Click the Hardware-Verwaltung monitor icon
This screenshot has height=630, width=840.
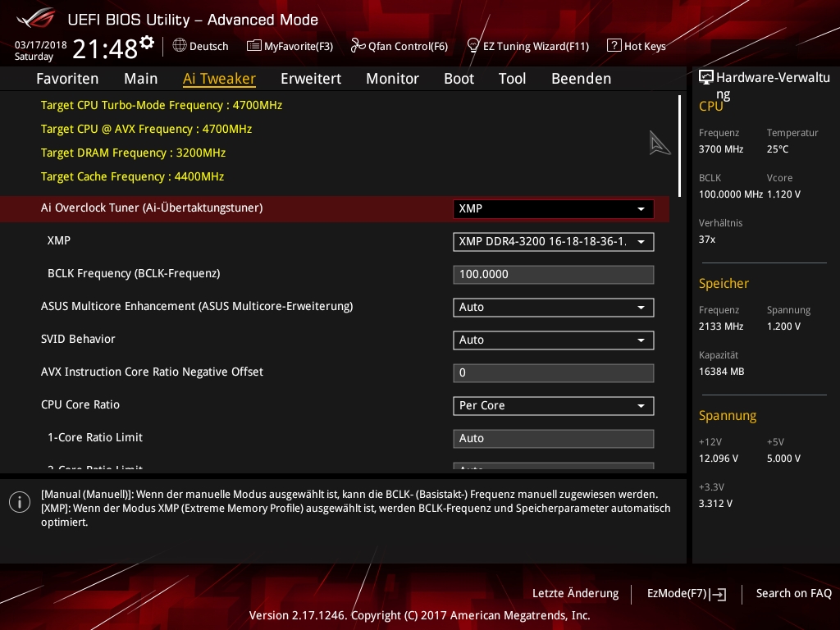pyautogui.click(x=706, y=78)
